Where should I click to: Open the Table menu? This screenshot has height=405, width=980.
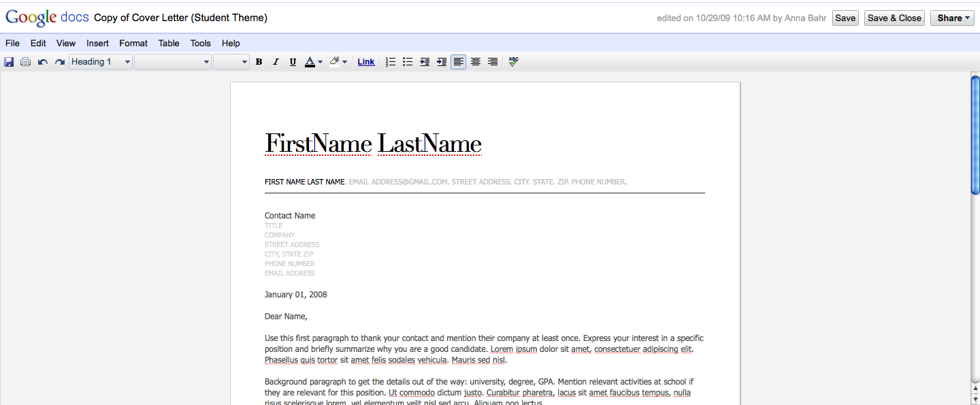pos(169,43)
